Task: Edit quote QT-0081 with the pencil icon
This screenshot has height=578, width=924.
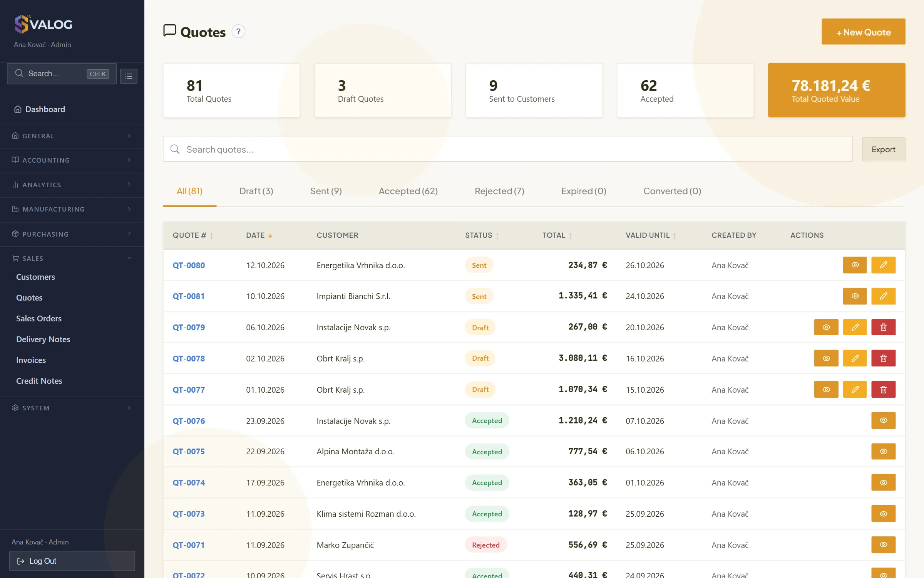Action: point(884,296)
